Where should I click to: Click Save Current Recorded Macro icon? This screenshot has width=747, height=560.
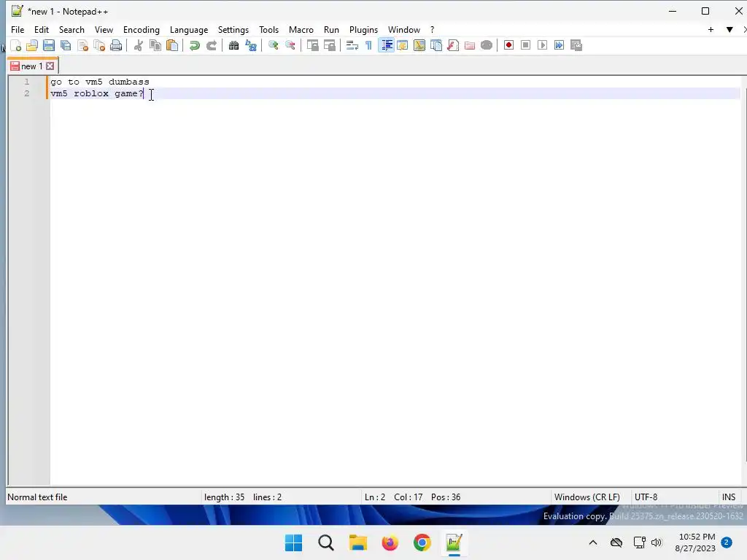tap(576, 45)
